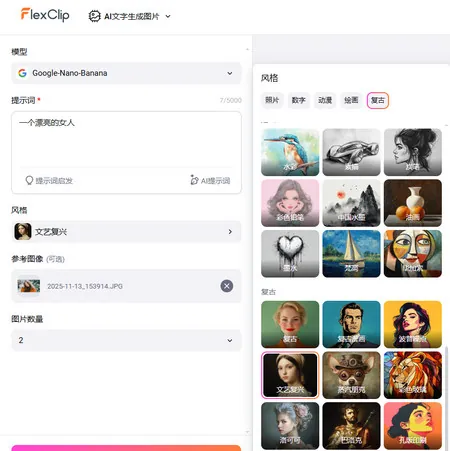The height and width of the screenshot is (451, 450).
Task: Click the prompt text field containing 一个漂亮的女人
Action: tap(126, 140)
